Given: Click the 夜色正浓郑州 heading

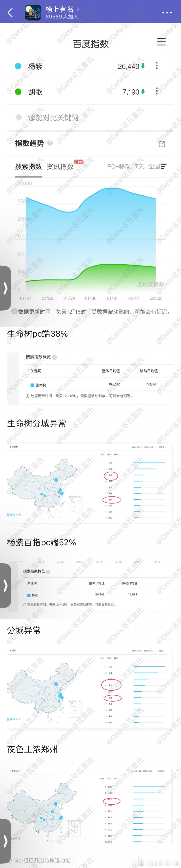Looking at the screenshot, I should tap(32, 749).
